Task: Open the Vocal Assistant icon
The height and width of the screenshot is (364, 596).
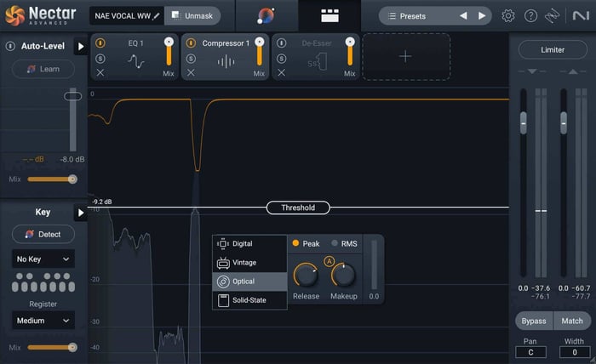Action: click(x=266, y=16)
